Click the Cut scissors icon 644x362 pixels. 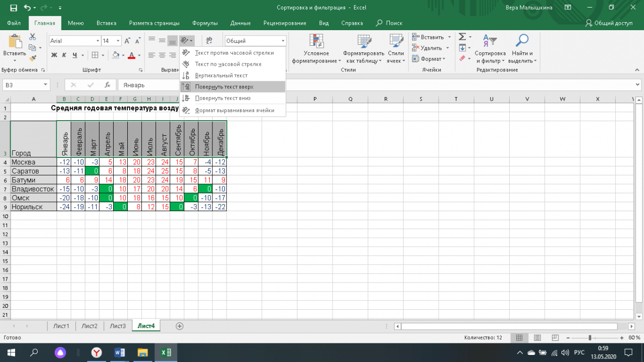pyautogui.click(x=33, y=37)
